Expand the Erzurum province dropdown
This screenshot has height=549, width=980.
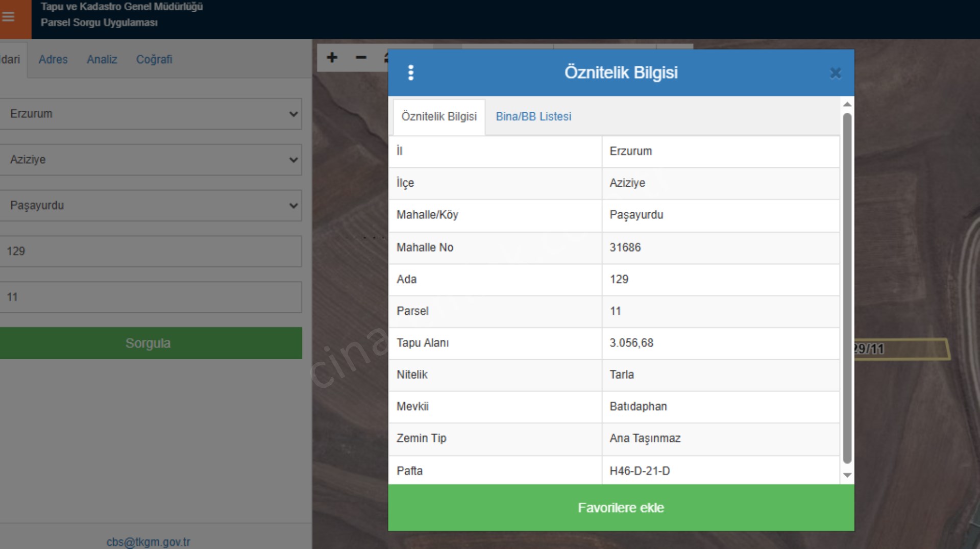click(x=151, y=114)
